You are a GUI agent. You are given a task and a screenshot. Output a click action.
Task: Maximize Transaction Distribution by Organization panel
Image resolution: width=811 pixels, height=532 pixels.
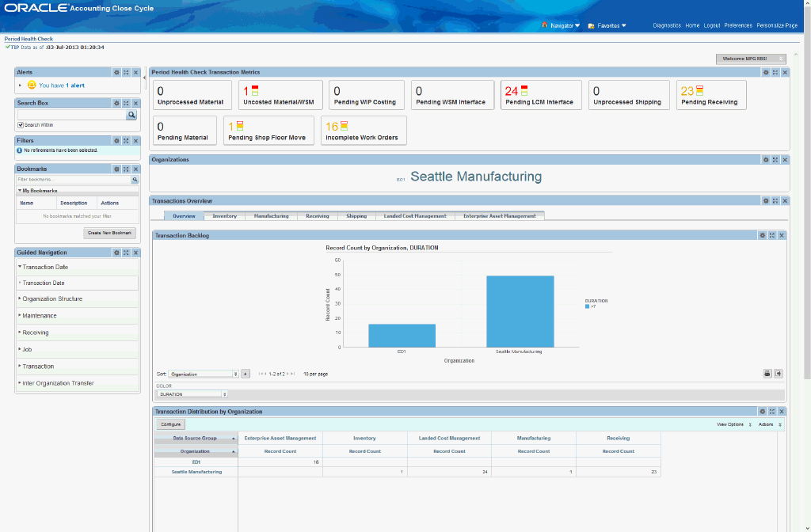pos(771,412)
